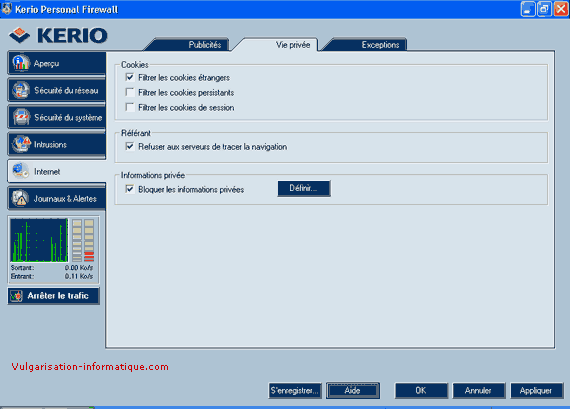
Task: Uncheck Refuser aux serveurs de tracer la navigation
Action: click(130, 147)
